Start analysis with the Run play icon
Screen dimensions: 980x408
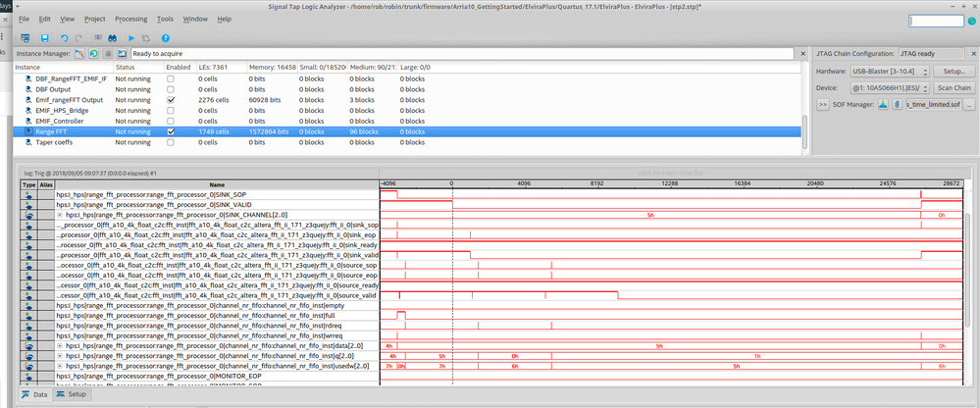coord(131,38)
